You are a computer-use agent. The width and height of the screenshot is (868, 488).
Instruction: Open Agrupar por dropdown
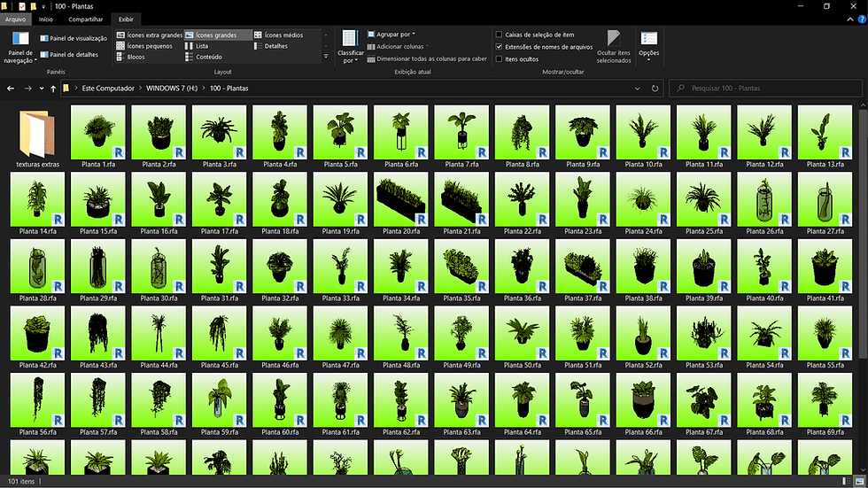[x=391, y=35]
